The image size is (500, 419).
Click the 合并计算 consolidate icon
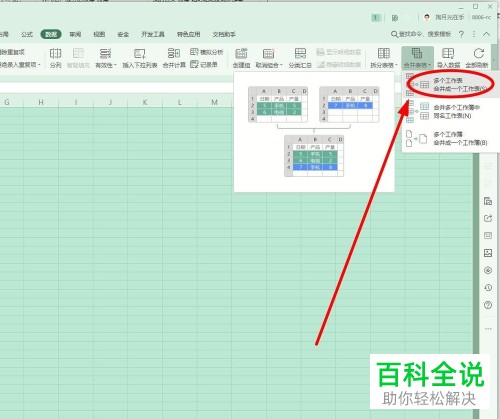pyautogui.click(x=174, y=53)
